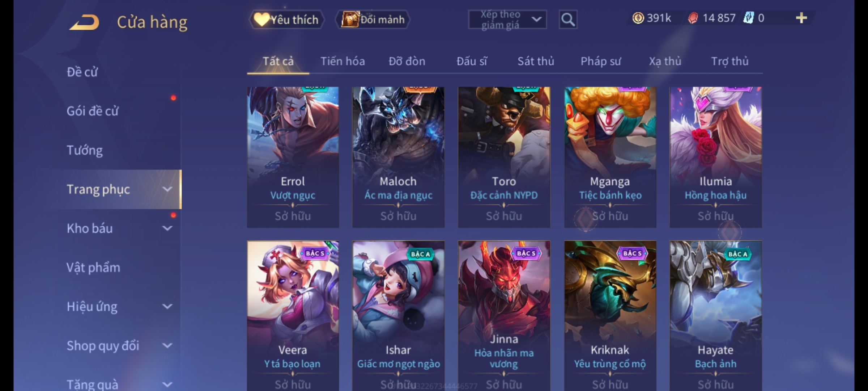Select the Maloch Ác ma địa ngục skin card
Screen dimensions: 868x391
point(398,157)
